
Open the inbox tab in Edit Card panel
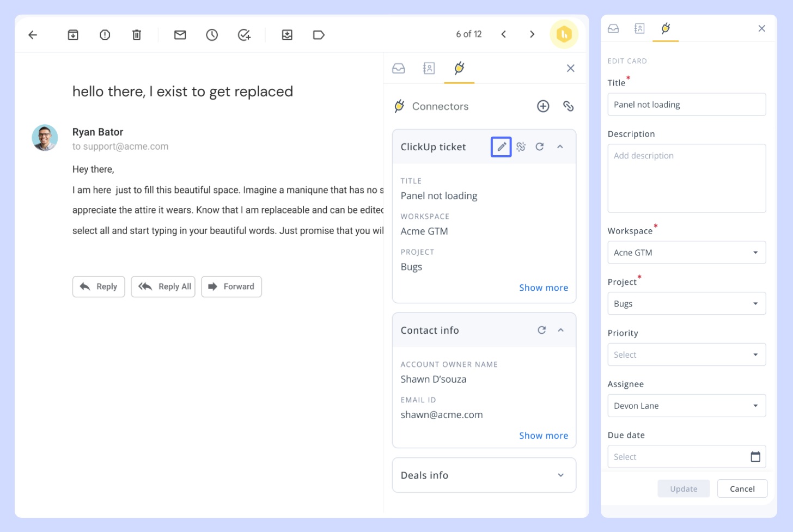613,28
